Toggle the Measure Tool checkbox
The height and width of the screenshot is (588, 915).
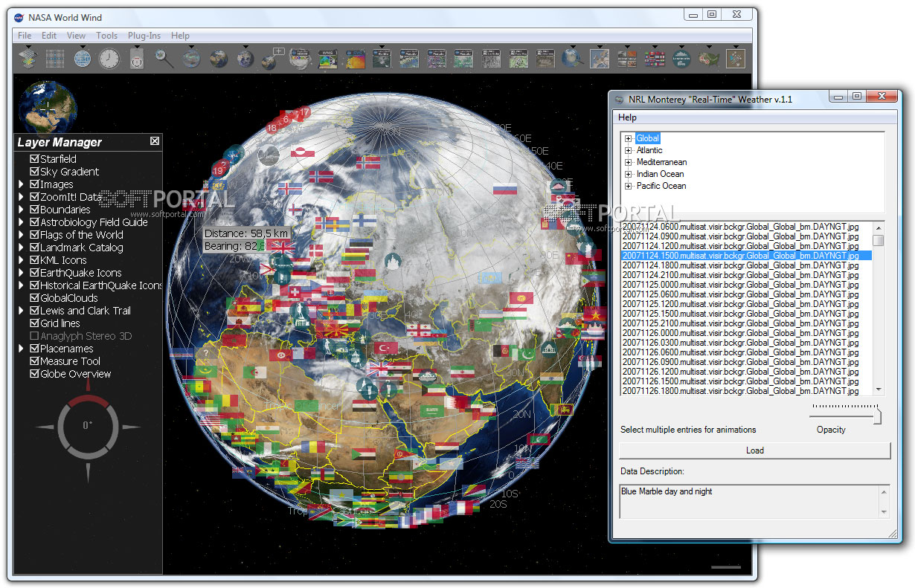pyautogui.click(x=34, y=361)
